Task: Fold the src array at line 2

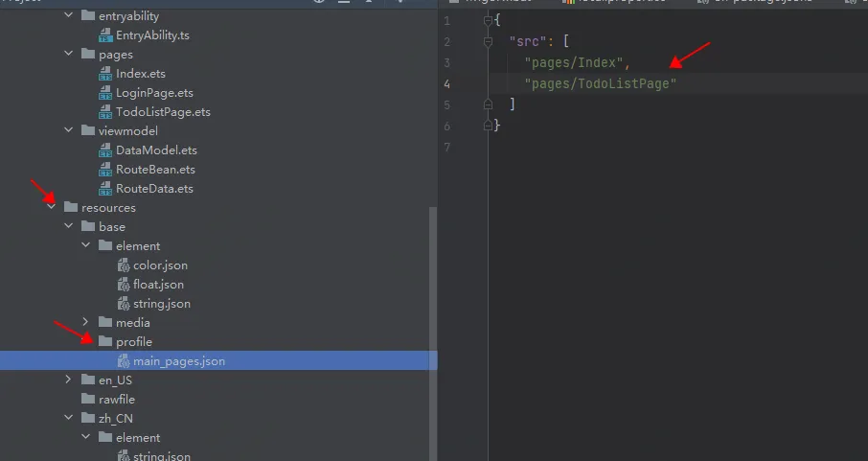Action: (x=488, y=41)
